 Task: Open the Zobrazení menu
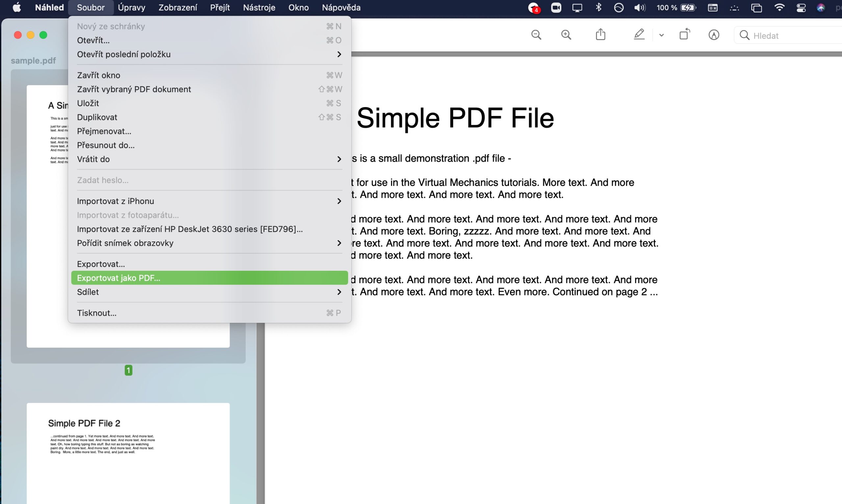pyautogui.click(x=177, y=8)
